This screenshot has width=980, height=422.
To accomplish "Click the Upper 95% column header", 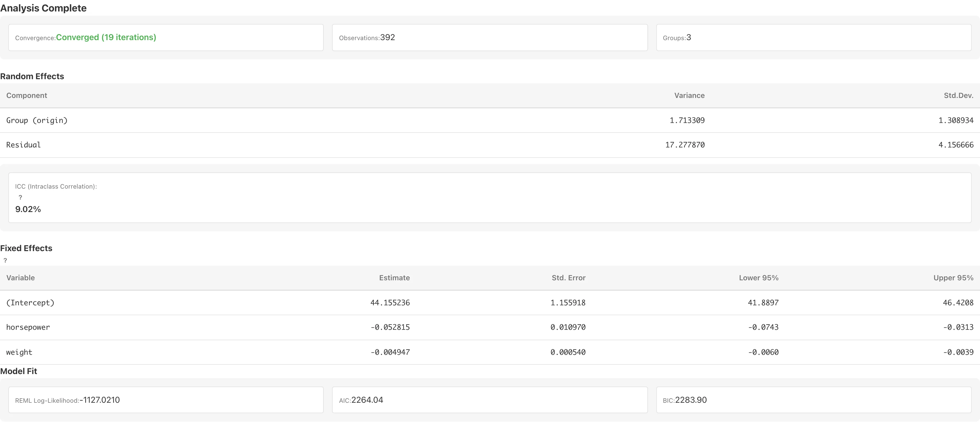I will click(953, 278).
